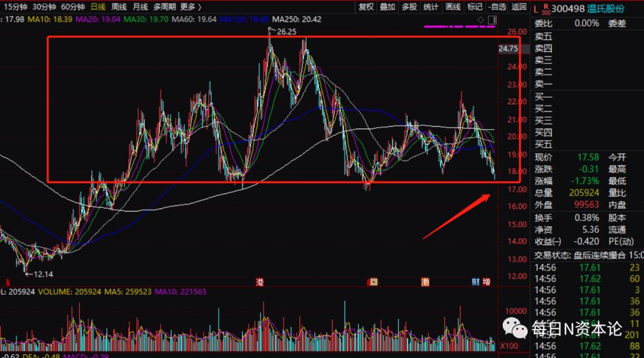Screen dimensions: 644x358
Task: Click the red $ marker at chart bottom-left
Action: pyautogui.click(x=7, y=282)
